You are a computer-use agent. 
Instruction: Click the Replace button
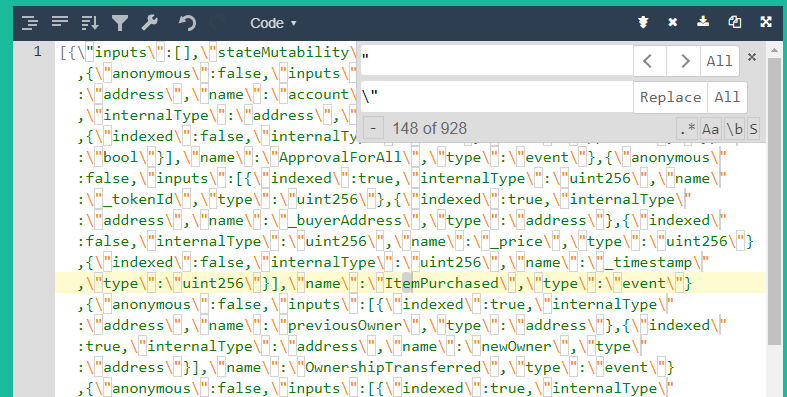click(x=671, y=97)
